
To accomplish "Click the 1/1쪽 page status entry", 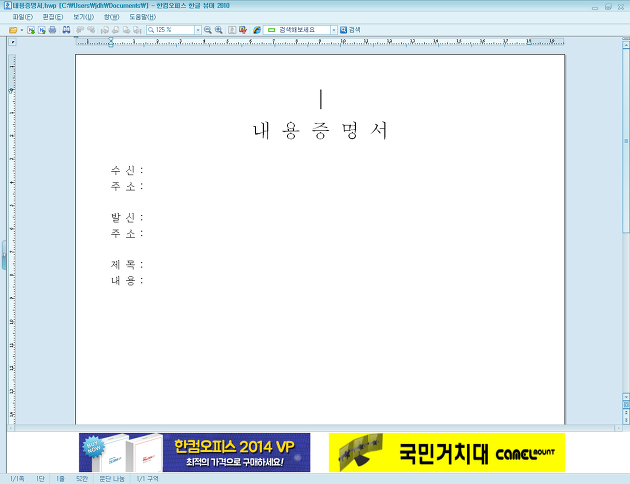I will 17,479.
